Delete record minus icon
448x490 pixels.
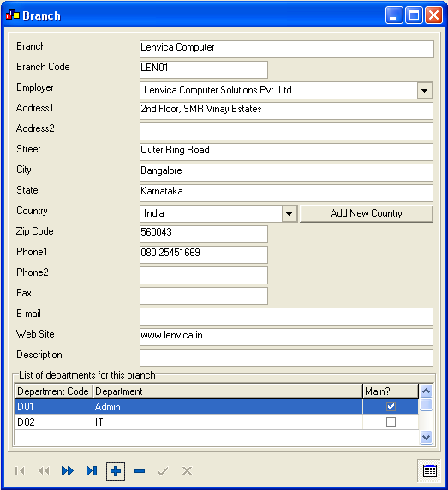(x=140, y=471)
